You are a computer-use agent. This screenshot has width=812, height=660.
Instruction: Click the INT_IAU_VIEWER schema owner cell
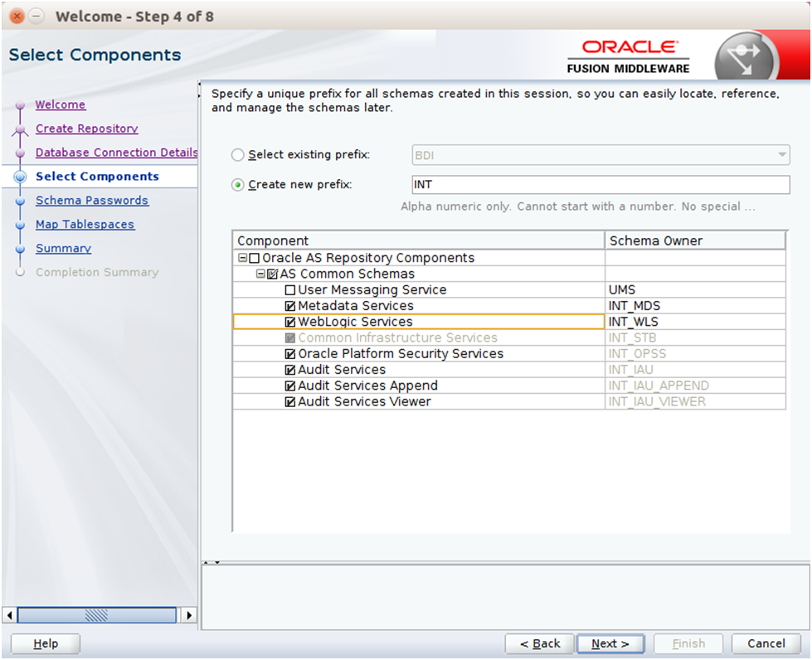(696, 402)
